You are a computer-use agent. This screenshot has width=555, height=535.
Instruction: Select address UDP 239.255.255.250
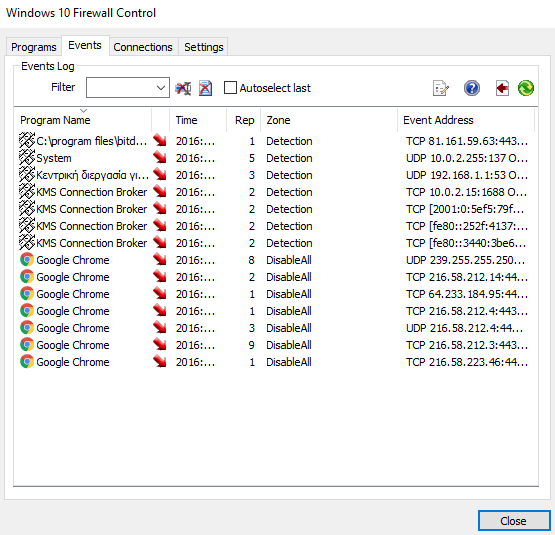(x=465, y=260)
